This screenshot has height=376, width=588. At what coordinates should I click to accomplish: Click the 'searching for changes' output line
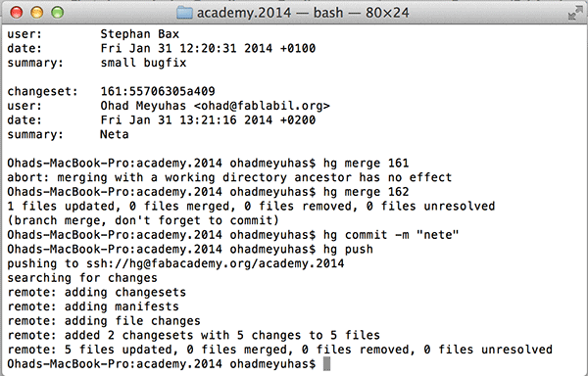[82, 278]
